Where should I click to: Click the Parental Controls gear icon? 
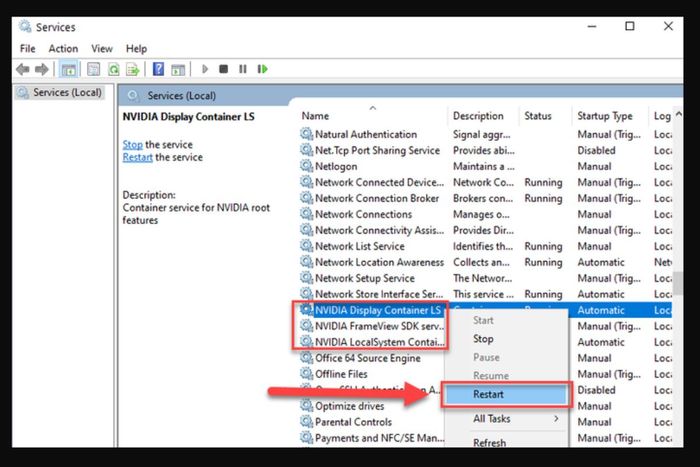coord(306,421)
